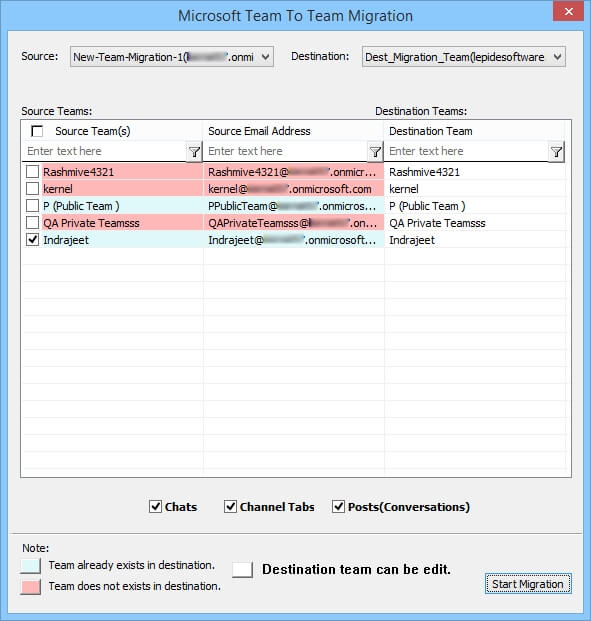
Task: Click the kernel@ source email address cell
Action: pos(294,189)
